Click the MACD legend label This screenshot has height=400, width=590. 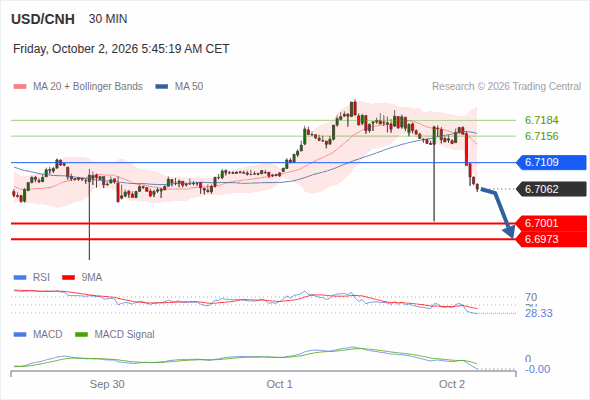[x=48, y=335]
